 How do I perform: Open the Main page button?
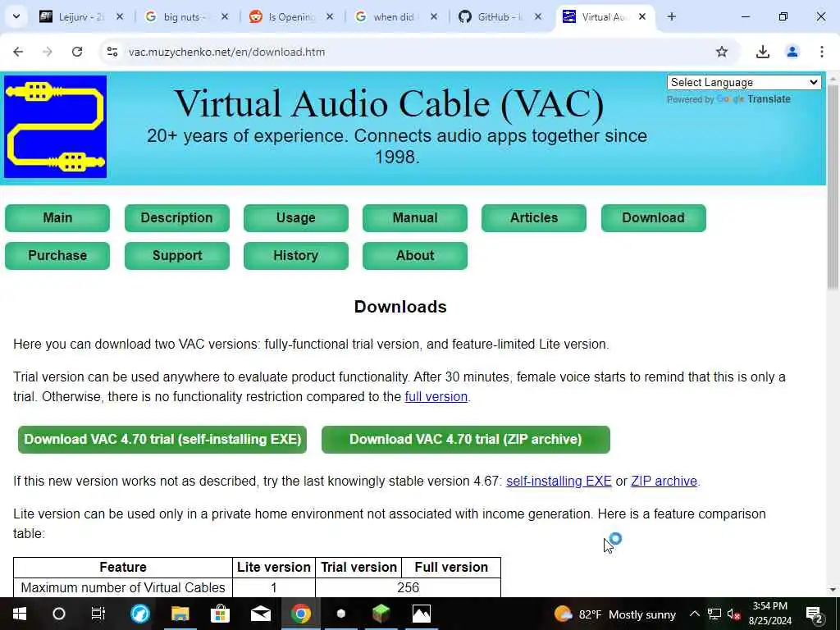coord(57,218)
